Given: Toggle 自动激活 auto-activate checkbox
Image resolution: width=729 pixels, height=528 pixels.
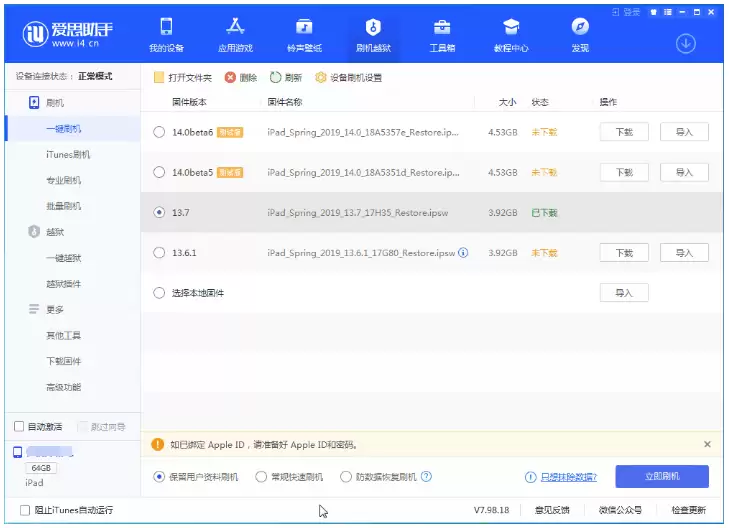Looking at the screenshot, I should pyautogui.click(x=19, y=426).
